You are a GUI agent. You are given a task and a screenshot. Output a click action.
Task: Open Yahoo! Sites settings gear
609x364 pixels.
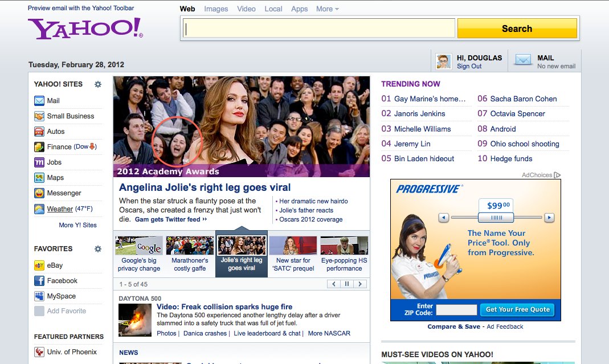[x=98, y=84]
